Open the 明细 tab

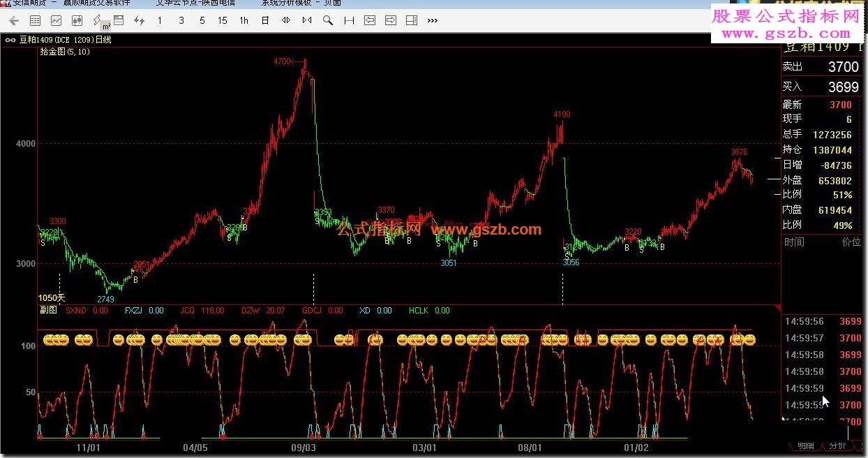click(806, 445)
